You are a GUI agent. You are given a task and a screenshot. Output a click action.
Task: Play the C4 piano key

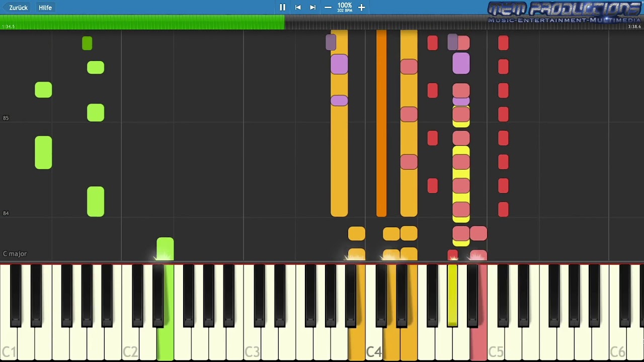click(373, 344)
